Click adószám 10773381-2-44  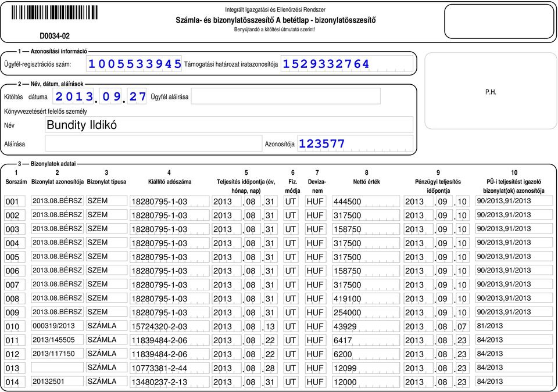pos(169,368)
